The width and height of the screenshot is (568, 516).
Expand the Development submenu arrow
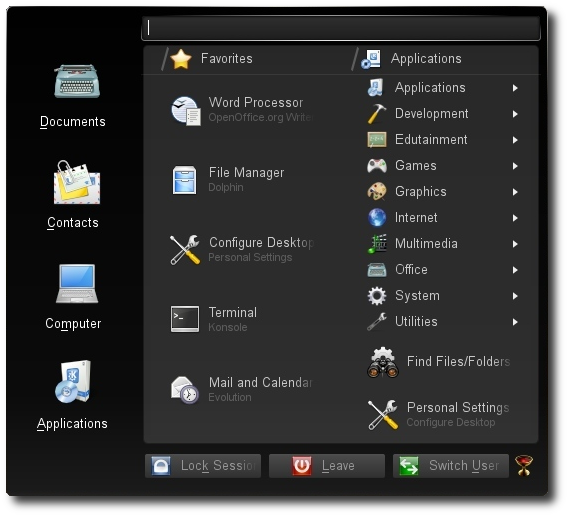pos(515,114)
